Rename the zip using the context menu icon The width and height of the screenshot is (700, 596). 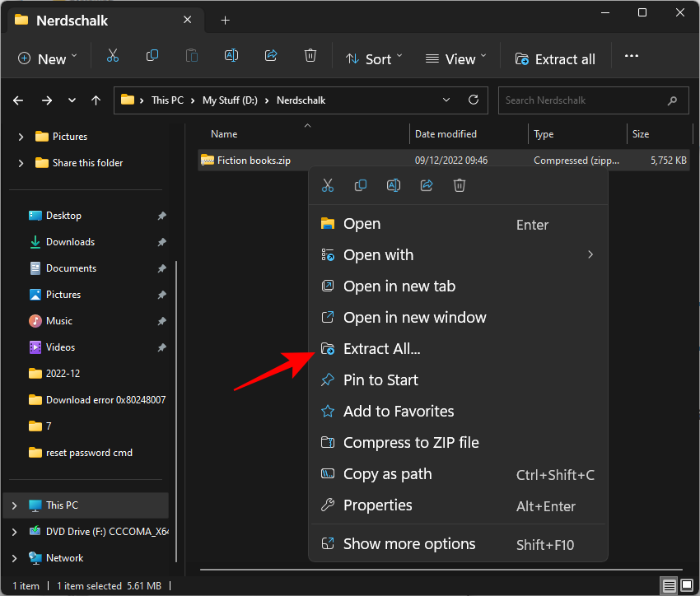pos(394,185)
